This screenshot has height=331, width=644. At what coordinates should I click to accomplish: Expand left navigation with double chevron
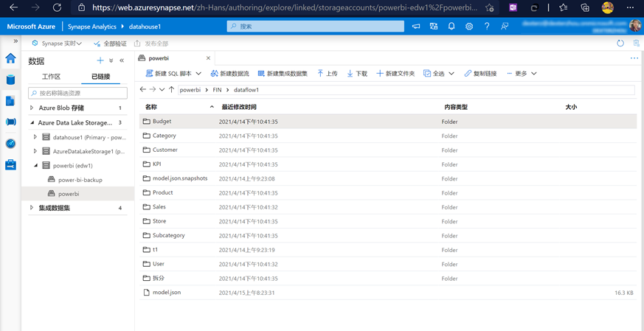(x=15, y=41)
